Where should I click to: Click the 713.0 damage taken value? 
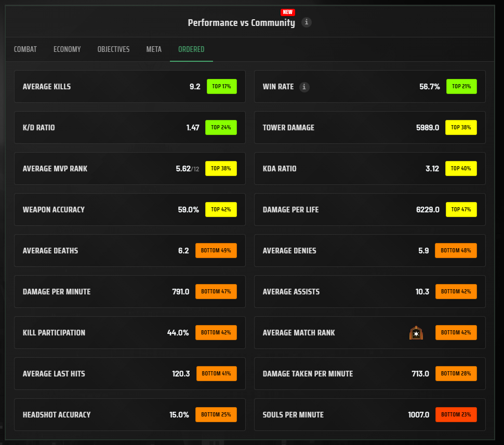tap(420, 374)
